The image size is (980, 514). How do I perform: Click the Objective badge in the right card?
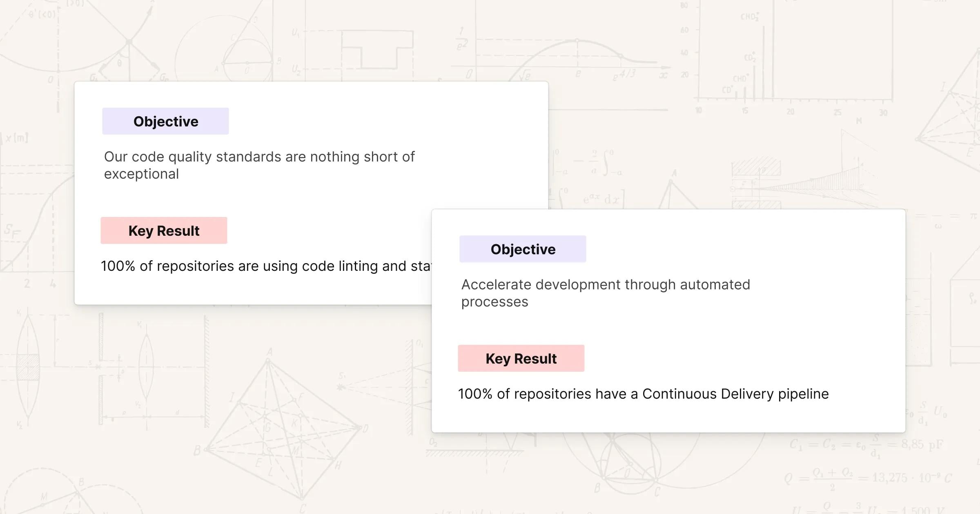[523, 249]
